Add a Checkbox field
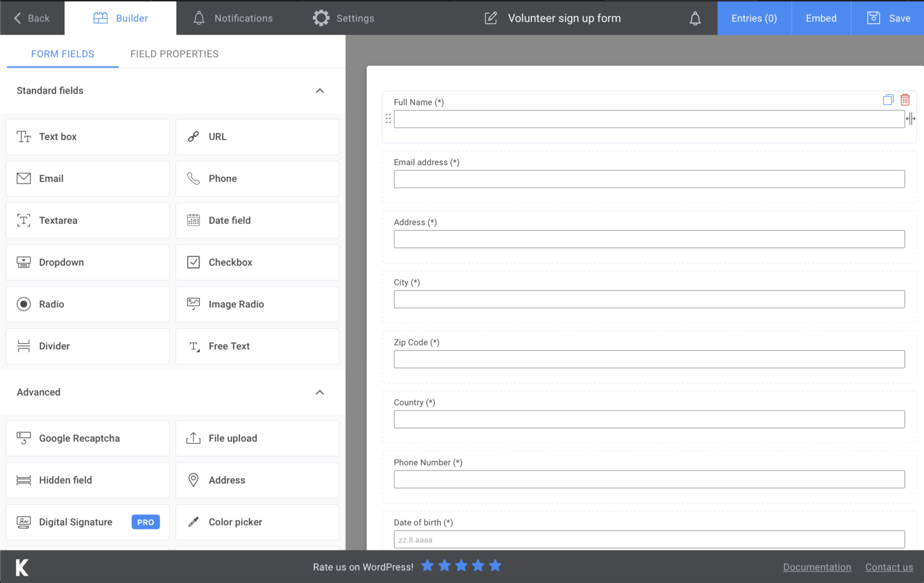924x583 pixels. tap(257, 262)
